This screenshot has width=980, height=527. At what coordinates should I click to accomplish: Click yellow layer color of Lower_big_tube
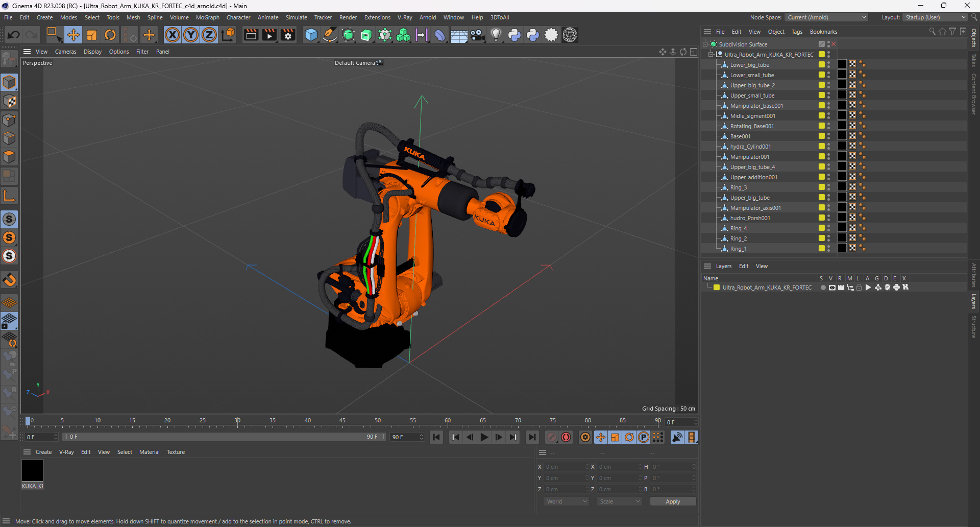pos(821,65)
